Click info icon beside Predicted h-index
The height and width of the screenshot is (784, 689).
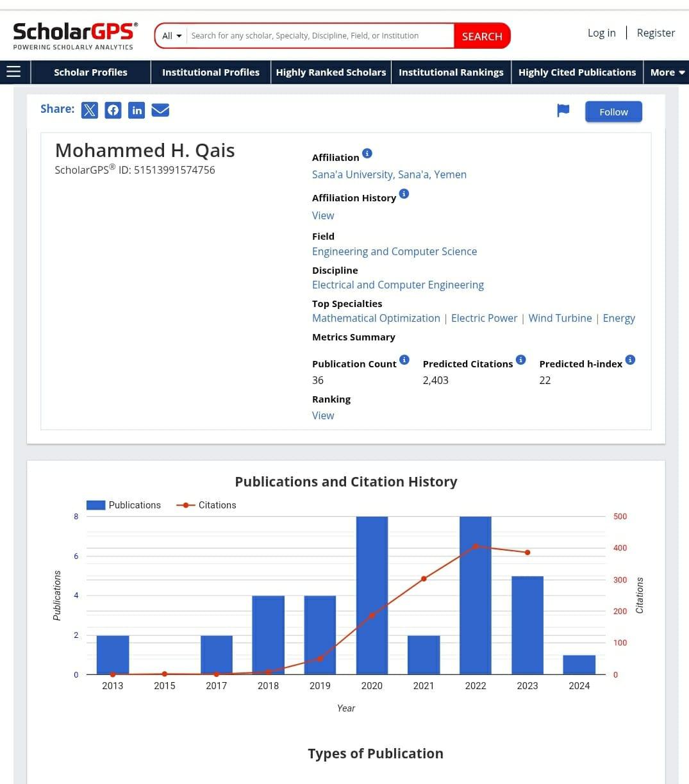pos(630,360)
